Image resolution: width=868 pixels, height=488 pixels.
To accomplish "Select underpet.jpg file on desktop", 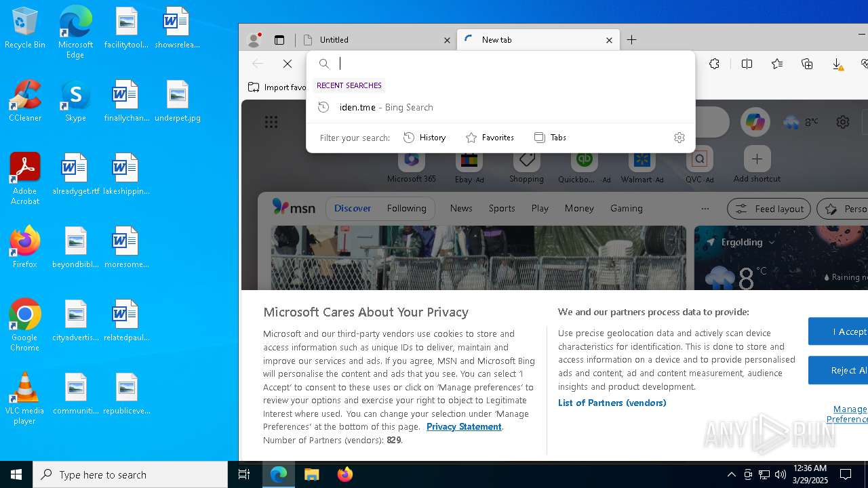I will tap(178, 101).
